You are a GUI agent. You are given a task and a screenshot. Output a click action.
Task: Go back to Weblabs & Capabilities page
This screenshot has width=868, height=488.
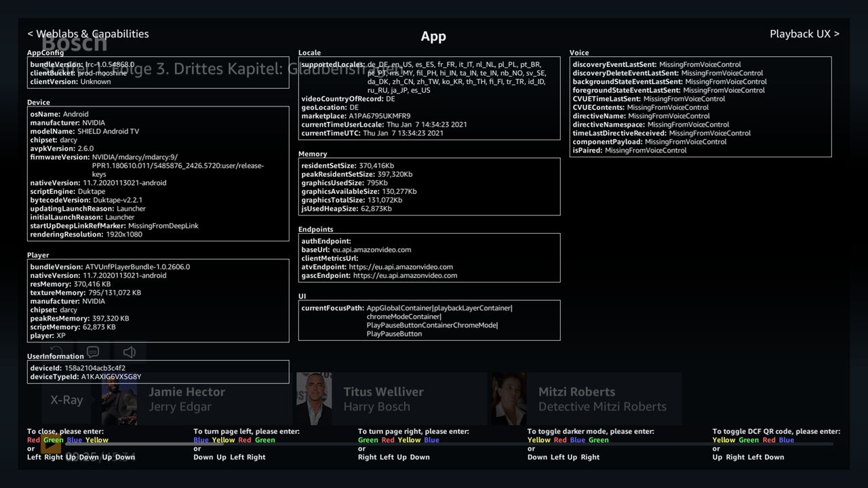pos(88,34)
